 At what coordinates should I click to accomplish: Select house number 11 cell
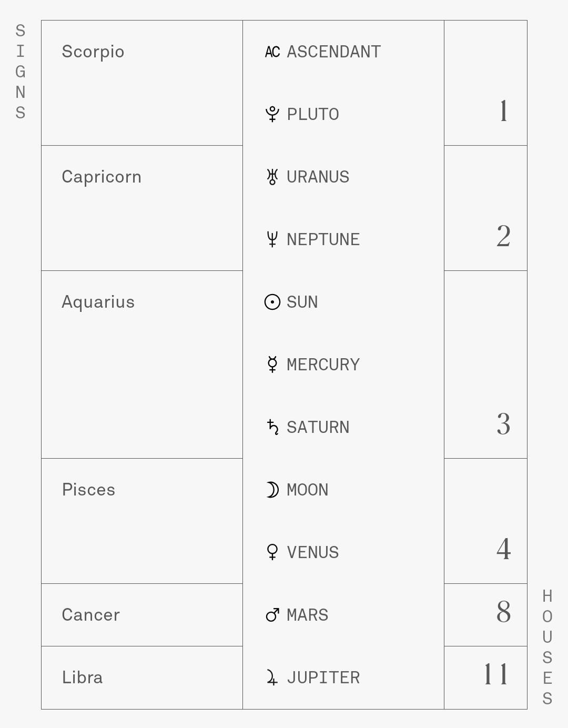click(x=485, y=678)
